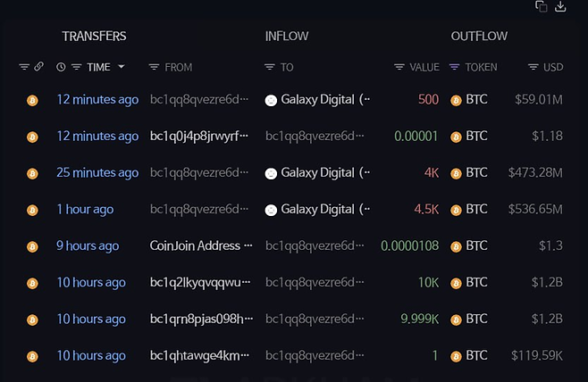Open the USD column filter
This screenshot has height=382, width=588.
click(533, 67)
